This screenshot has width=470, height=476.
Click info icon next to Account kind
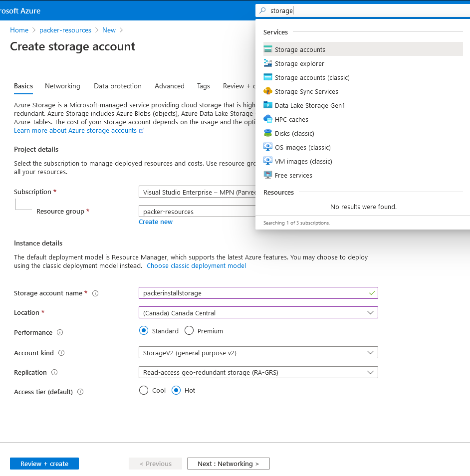61,353
